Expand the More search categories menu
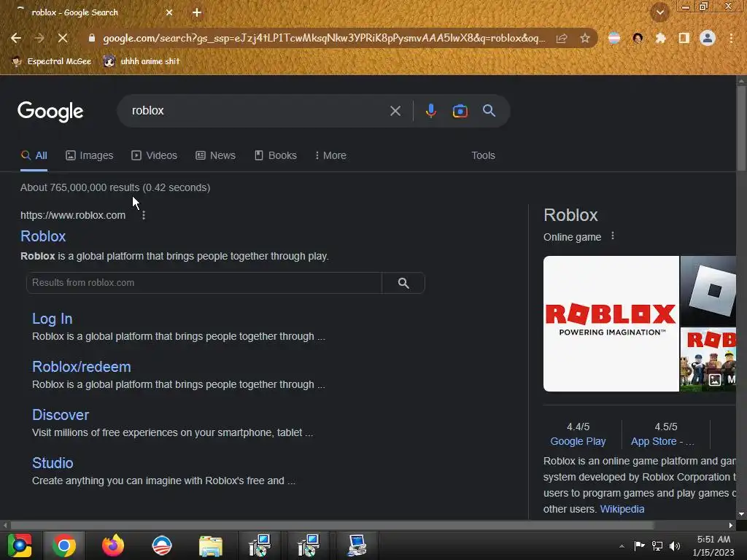Viewport: 747px width, 560px height. [x=330, y=156]
